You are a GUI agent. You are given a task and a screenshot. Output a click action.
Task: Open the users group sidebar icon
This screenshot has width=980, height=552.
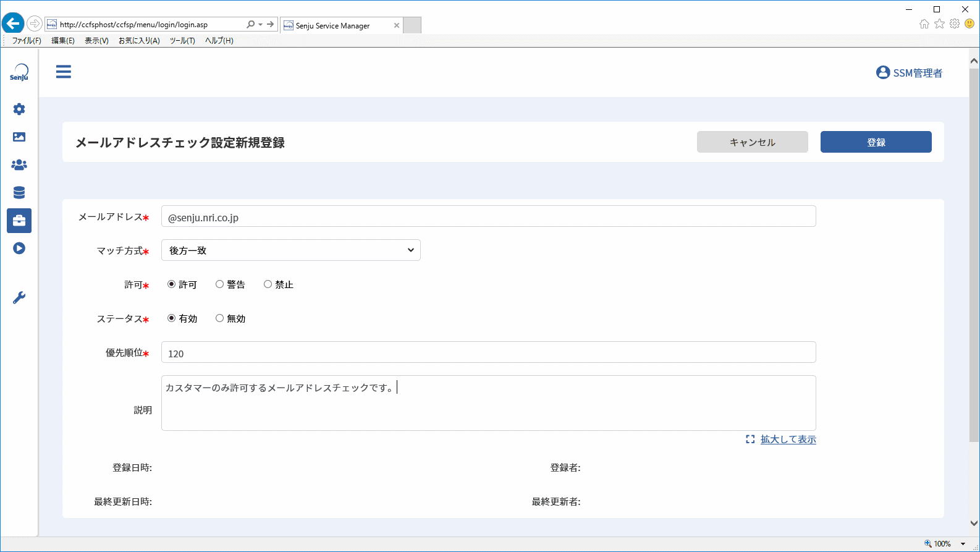19,165
